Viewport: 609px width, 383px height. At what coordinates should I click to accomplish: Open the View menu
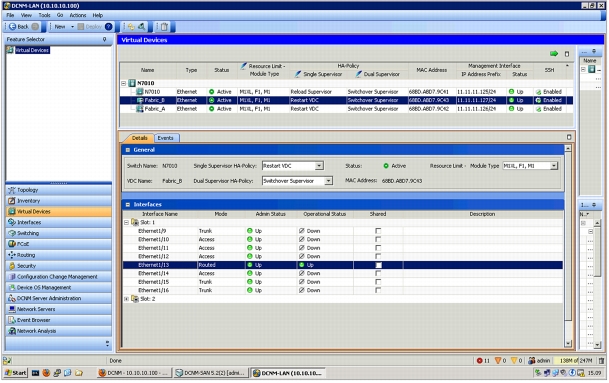pyautogui.click(x=26, y=15)
